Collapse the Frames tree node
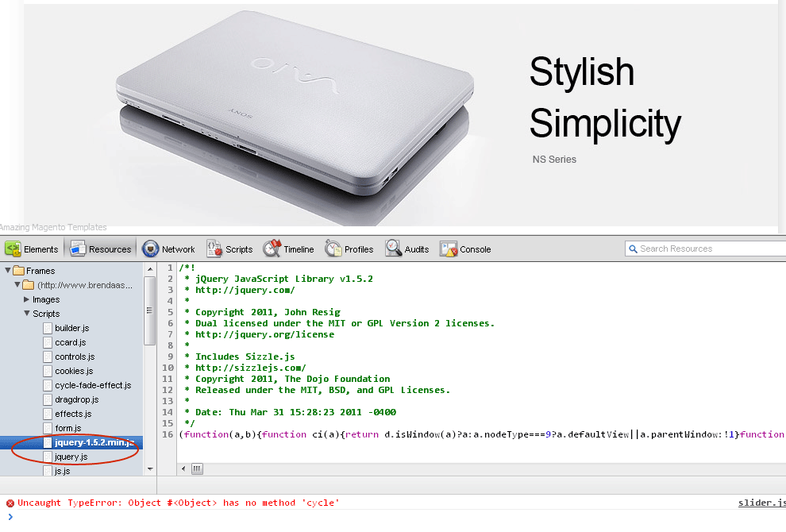The image size is (786, 532). [x=7, y=270]
